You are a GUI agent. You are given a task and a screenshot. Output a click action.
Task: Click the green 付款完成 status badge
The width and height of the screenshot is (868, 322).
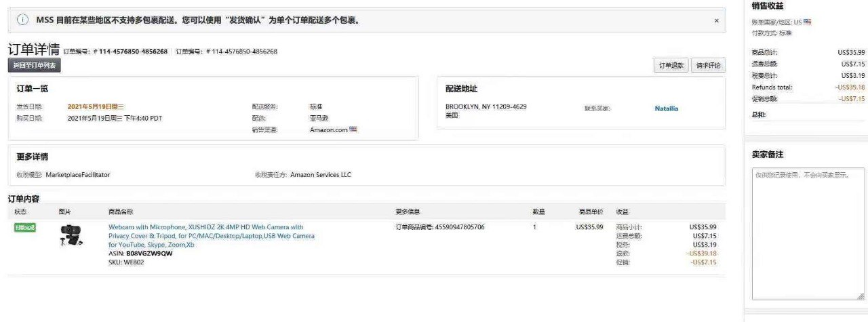click(x=25, y=227)
